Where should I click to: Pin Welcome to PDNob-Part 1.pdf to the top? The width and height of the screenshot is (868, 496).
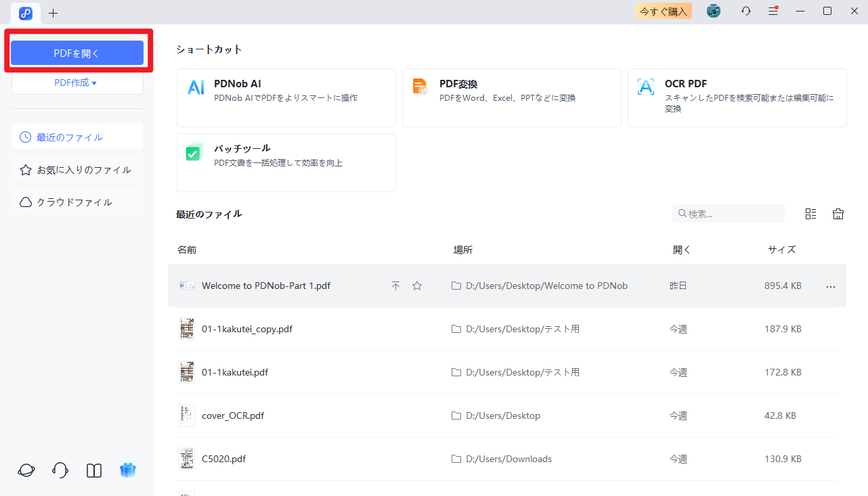pos(395,286)
